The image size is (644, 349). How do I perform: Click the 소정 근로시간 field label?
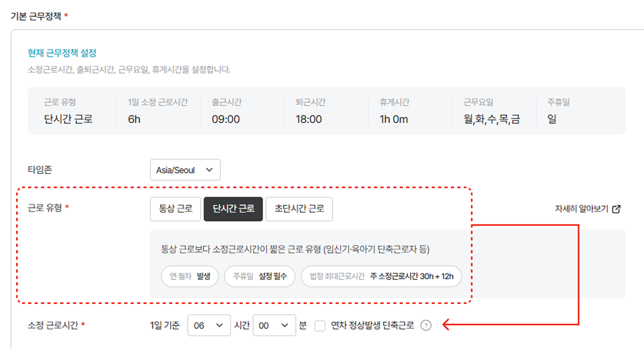tap(53, 325)
